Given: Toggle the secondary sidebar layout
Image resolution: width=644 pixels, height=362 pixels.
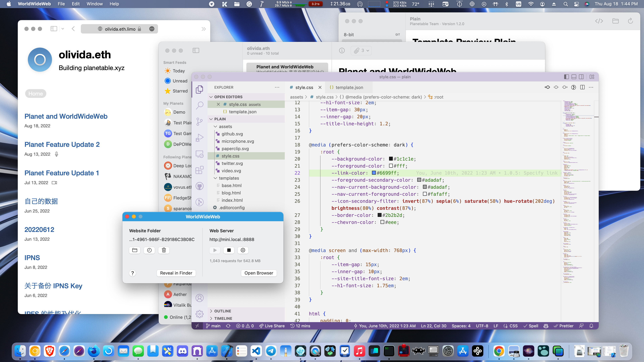Looking at the screenshot, I should (x=581, y=77).
